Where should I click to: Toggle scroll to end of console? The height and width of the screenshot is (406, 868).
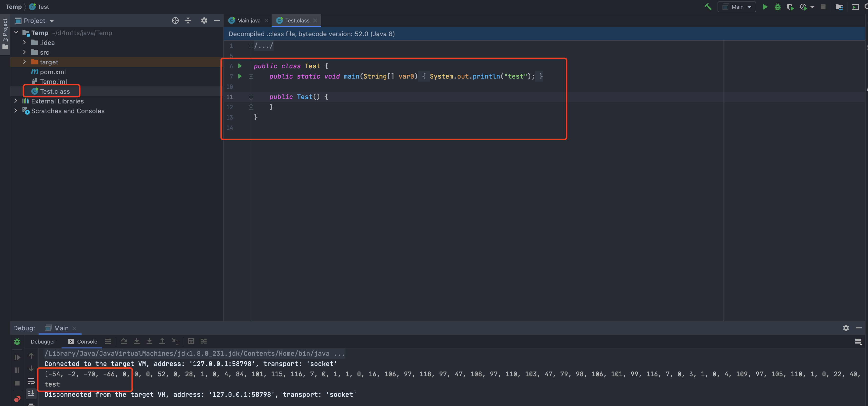(31, 393)
